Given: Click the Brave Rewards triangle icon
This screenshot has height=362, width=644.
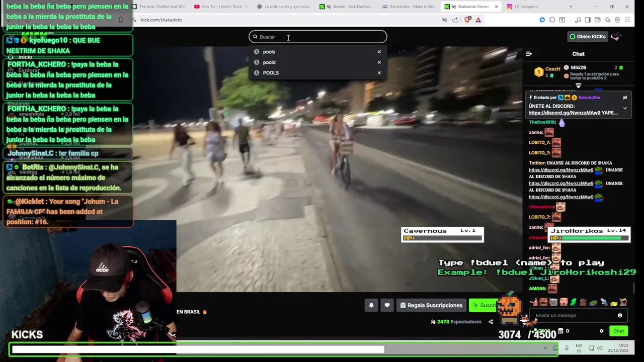Looking at the screenshot, I should click(478, 20).
